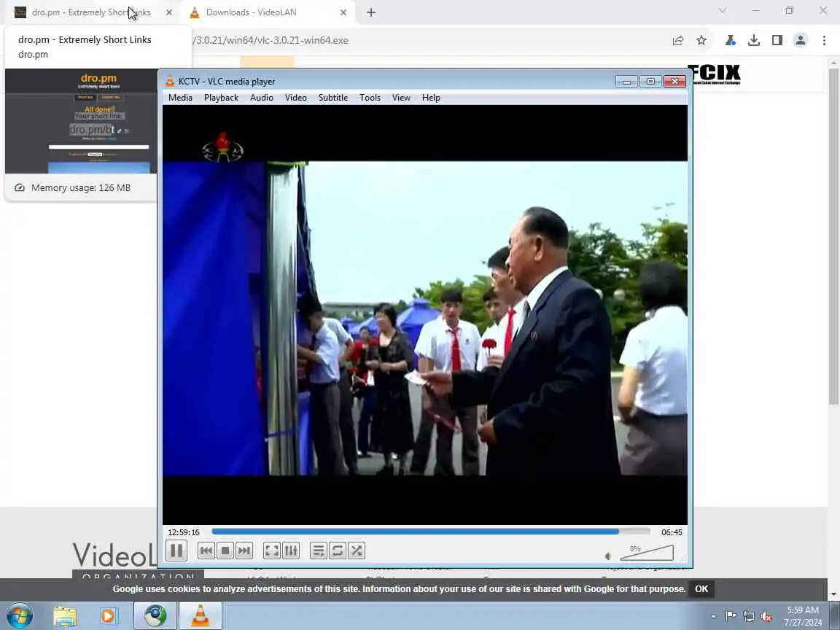Click muted volume tray icon

(766, 616)
